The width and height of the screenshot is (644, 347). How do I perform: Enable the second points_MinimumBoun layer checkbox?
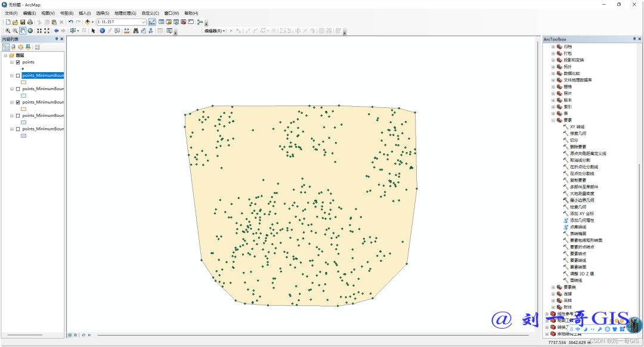click(x=18, y=89)
